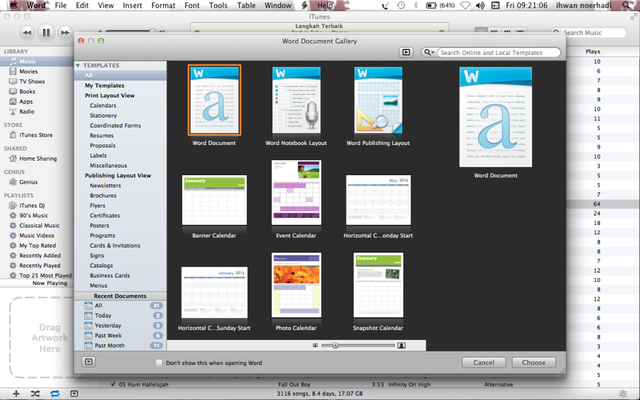Pick the Banner Calendar template
The image size is (640, 400).
214,200
